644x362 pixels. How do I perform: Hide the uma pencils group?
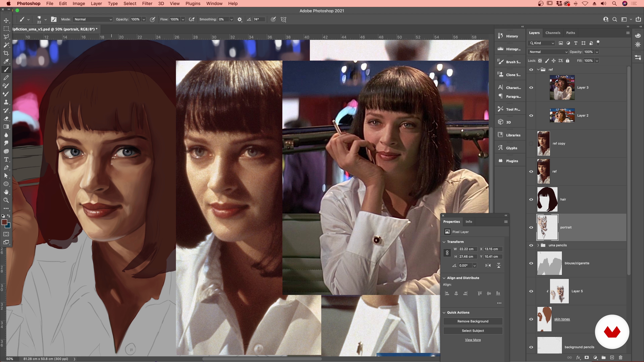(531, 245)
